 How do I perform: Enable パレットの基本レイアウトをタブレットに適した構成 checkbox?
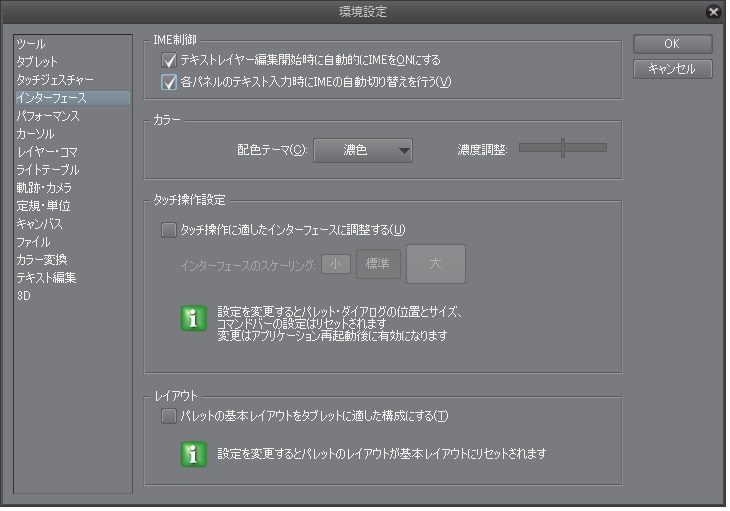(x=169, y=416)
